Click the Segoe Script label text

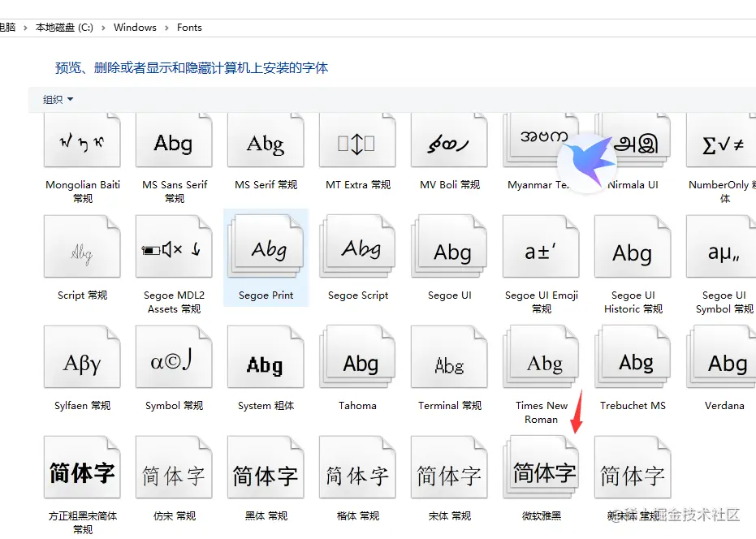tap(358, 295)
